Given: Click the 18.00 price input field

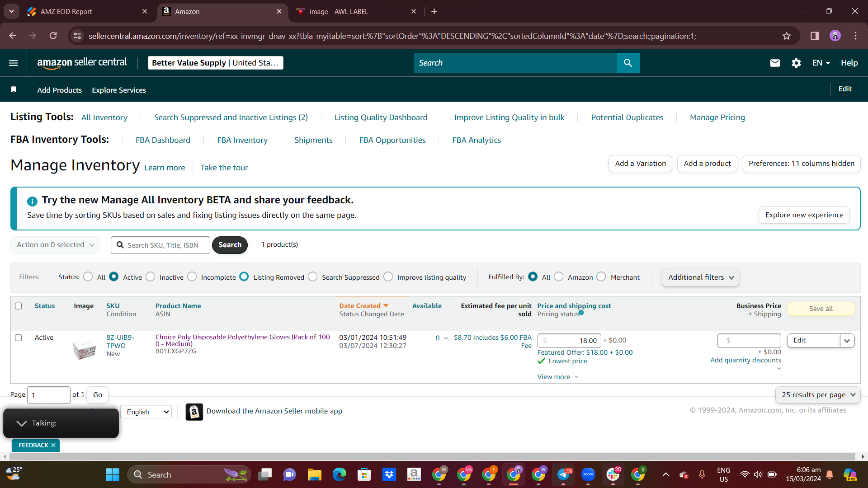Looking at the screenshot, I should coord(569,341).
